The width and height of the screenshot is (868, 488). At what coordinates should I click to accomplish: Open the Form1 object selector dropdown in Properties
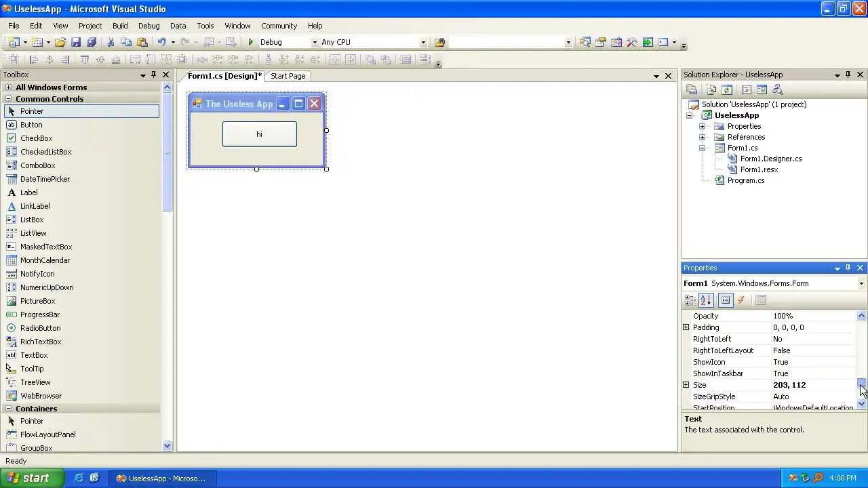tap(861, 283)
